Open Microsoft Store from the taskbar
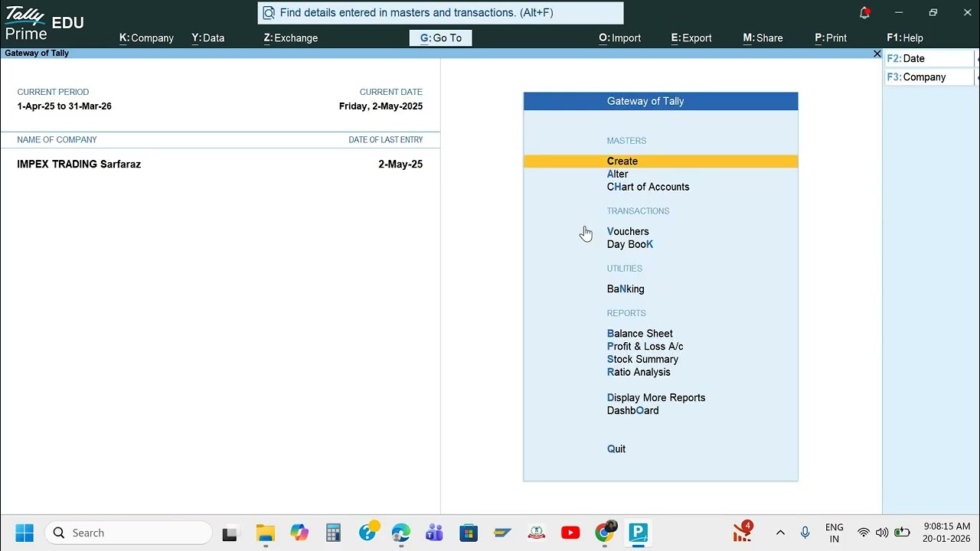 tap(469, 533)
